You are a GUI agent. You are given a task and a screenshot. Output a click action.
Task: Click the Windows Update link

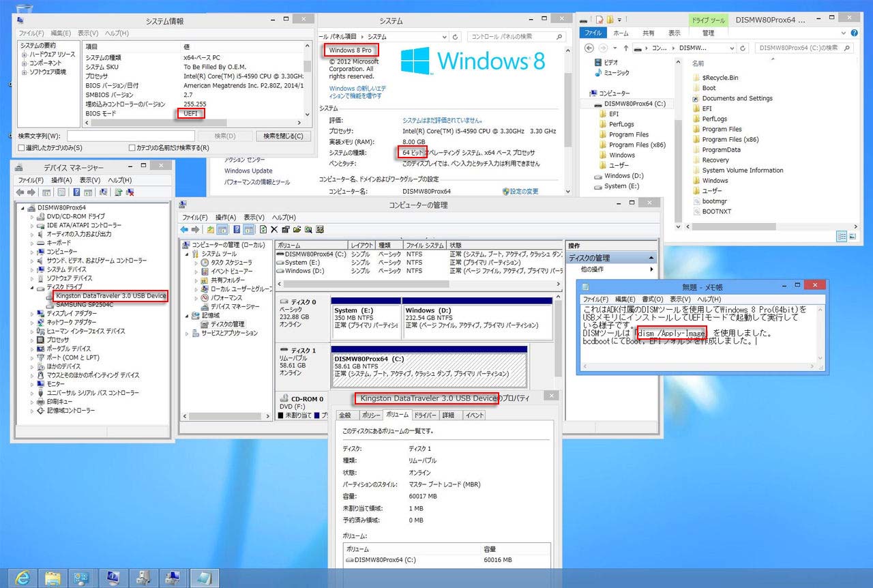[x=248, y=171]
